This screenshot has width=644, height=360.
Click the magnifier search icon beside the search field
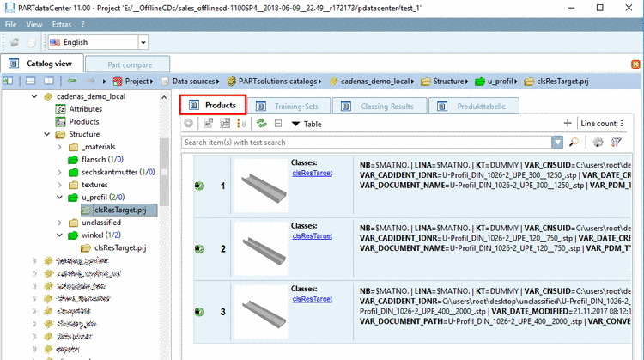pos(574,142)
